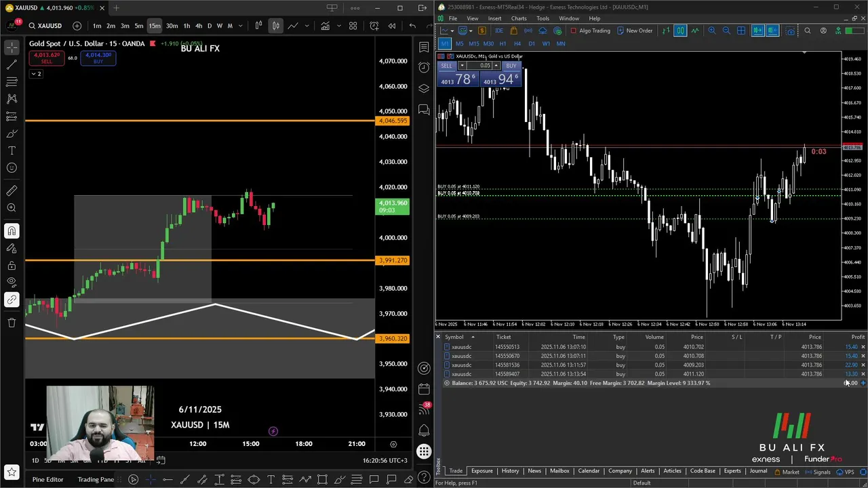The image size is (868, 488).
Task: Open MT5 Charts menu
Action: 519,18
